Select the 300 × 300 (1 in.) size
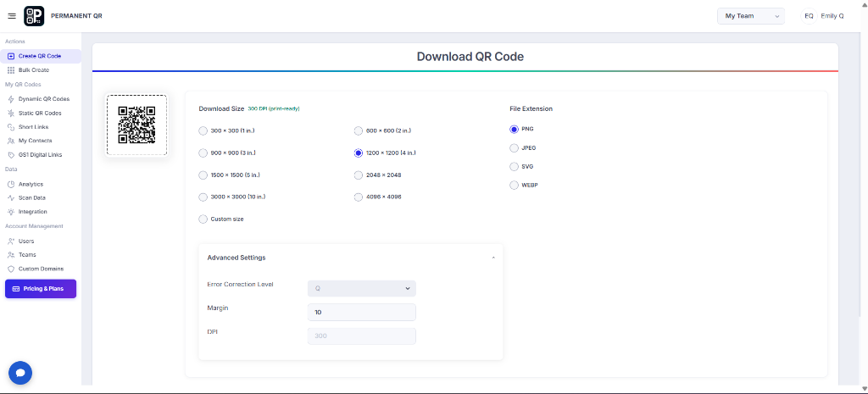Image resolution: width=868 pixels, height=394 pixels. point(203,131)
